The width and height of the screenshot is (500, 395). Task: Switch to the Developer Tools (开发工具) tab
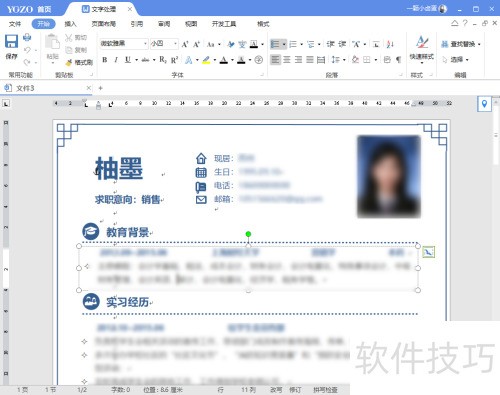coord(224,24)
